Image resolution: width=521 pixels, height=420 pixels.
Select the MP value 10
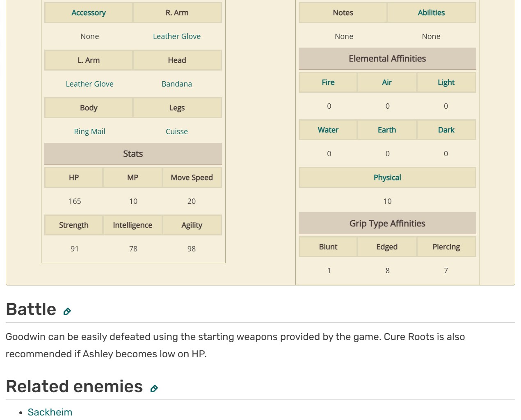[x=133, y=201]
